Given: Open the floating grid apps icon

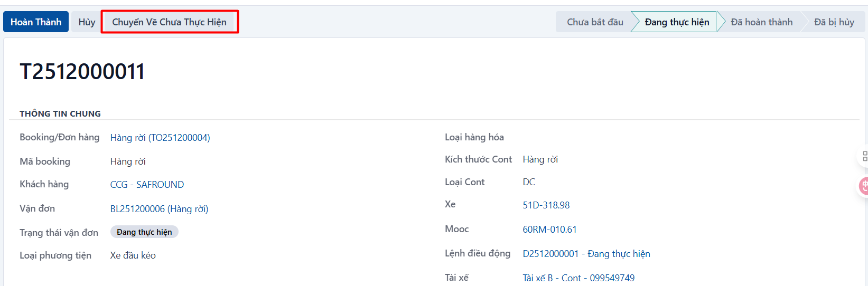Looking at the screenshot, I should click(x=864, y=156).
